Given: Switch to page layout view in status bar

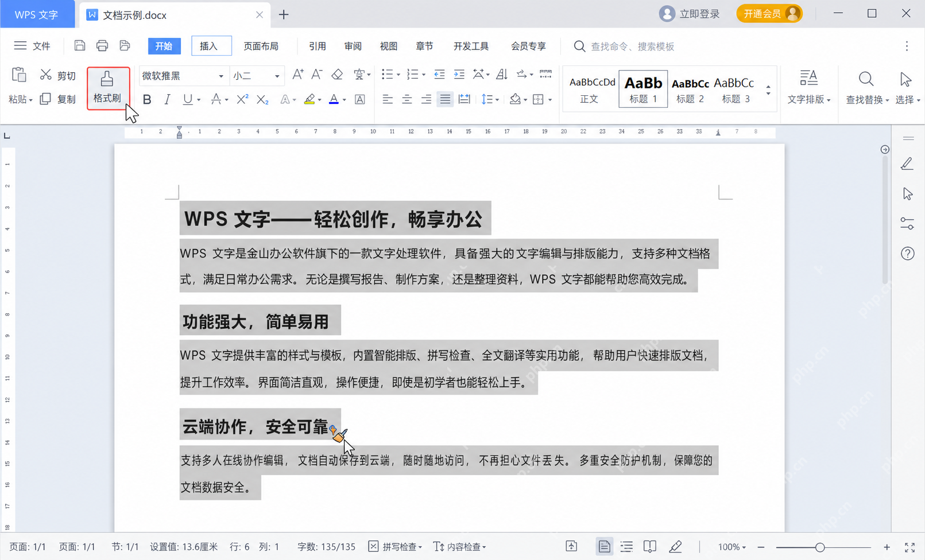Looking at the screenshot, I should click(604, 547).
